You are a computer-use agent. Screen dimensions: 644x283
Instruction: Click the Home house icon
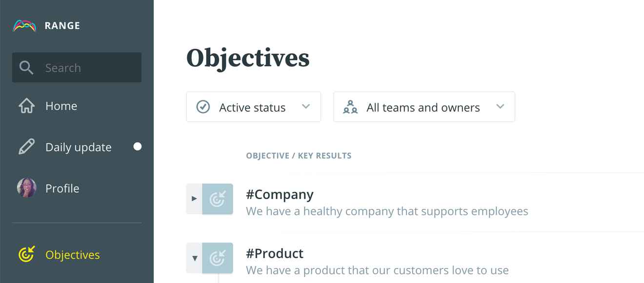26,106
